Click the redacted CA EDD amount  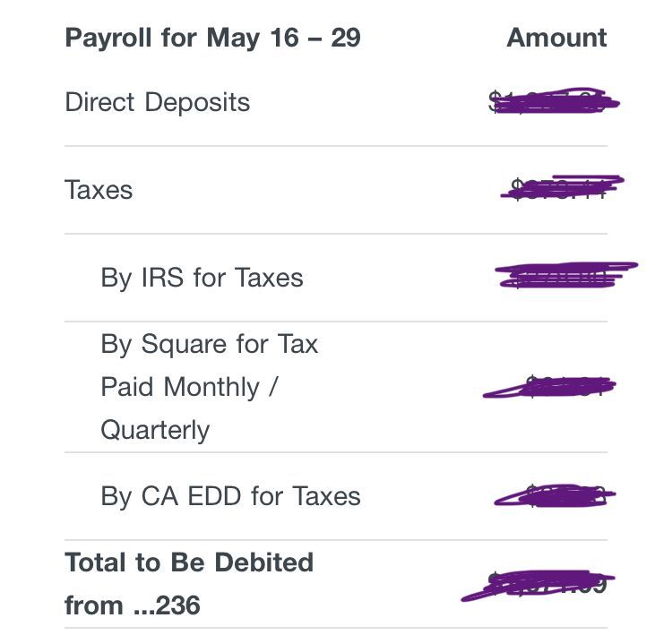[x=556, y=496]
